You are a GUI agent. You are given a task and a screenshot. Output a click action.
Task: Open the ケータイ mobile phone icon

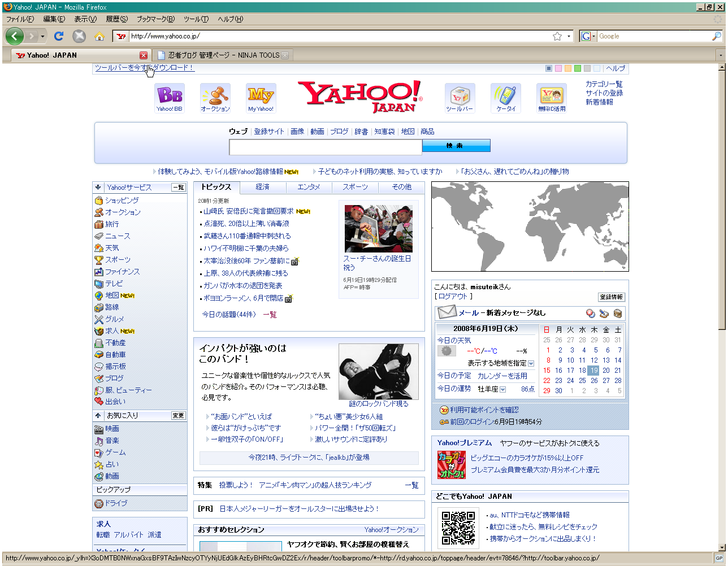tap(506, 98)
